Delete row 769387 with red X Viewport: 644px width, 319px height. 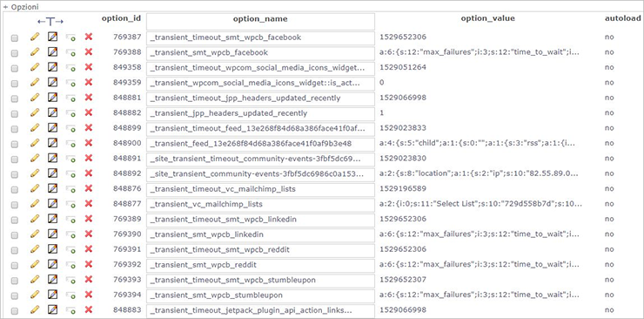pyautogui.click(x=88, y=37)
